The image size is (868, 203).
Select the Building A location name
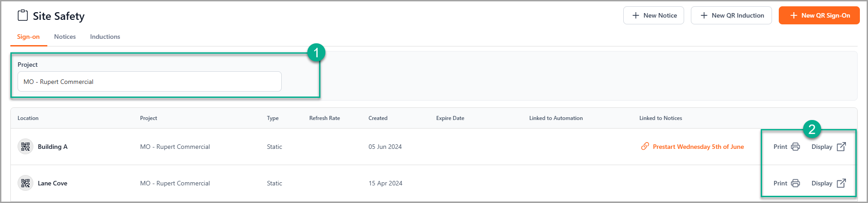coord(53,147)
